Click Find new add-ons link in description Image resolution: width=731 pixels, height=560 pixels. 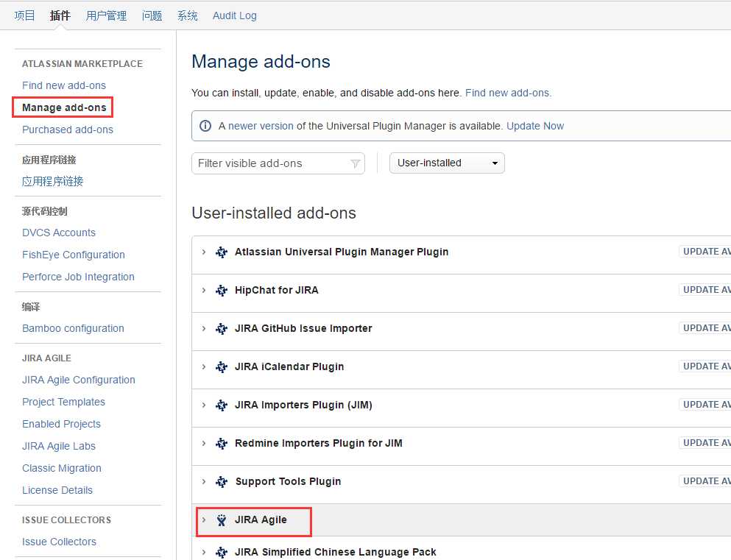pyautogui.click(x=508, y=93)
